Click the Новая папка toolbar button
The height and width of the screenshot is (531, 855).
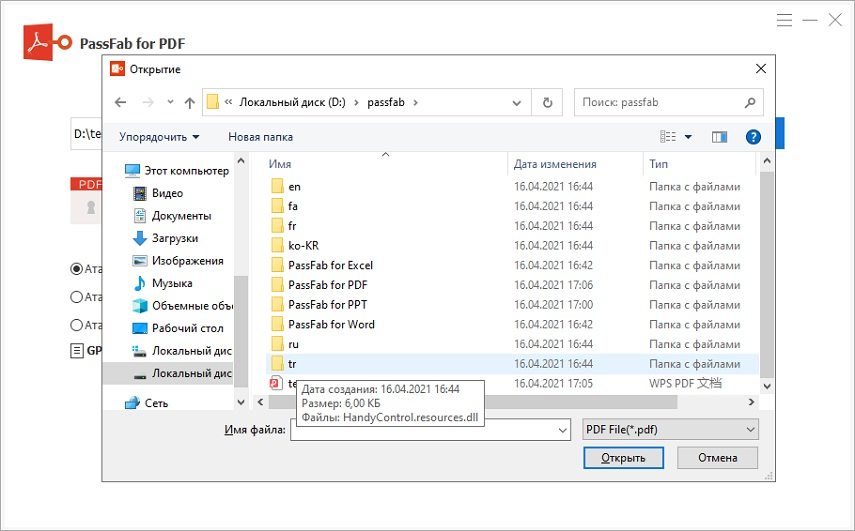[x=260, y=137]
